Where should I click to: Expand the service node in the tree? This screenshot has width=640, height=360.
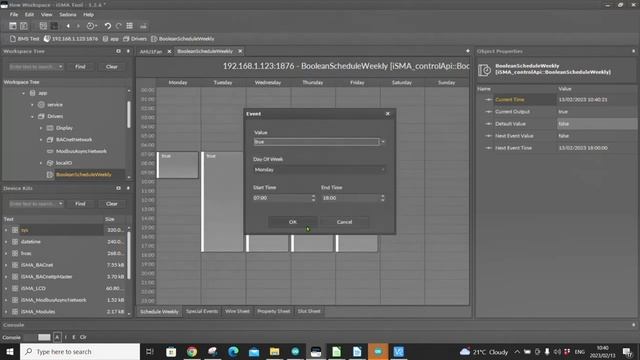click(x=32, y=105)
